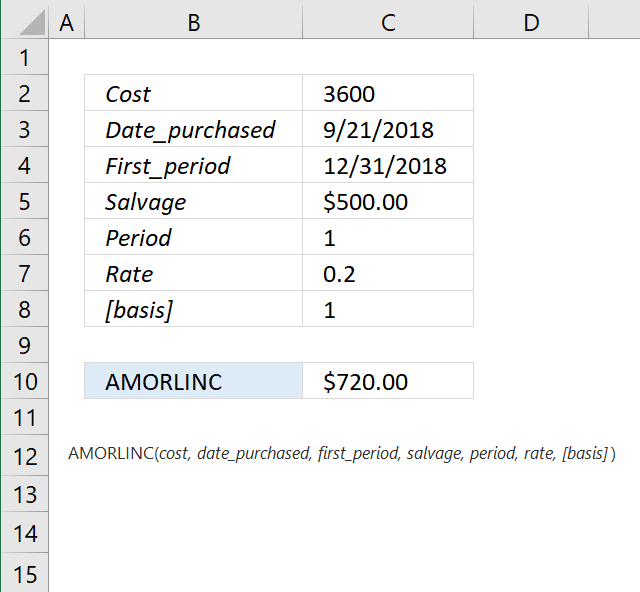Select column A header

click(67, 22)
